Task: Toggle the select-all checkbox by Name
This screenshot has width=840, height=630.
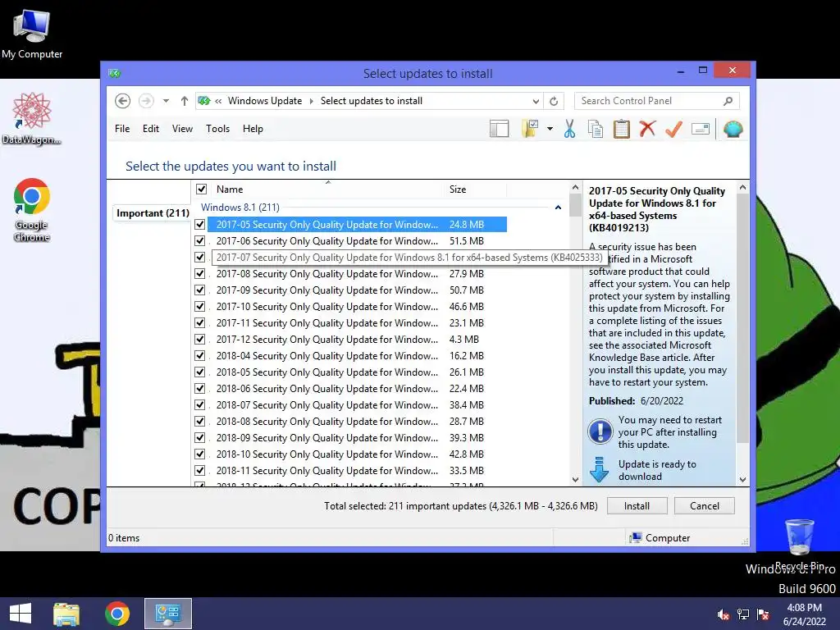Action: tap(202, 189)
